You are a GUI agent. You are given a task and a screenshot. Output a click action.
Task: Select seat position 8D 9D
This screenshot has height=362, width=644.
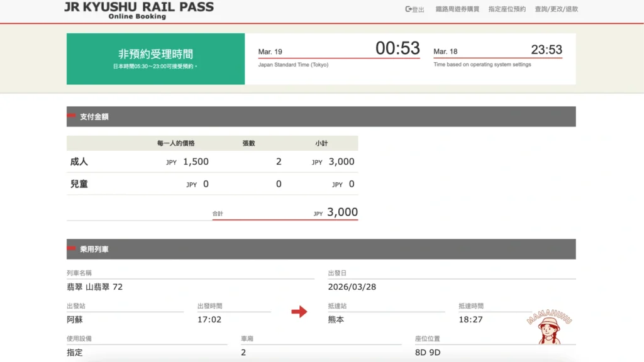pos(428,353)
